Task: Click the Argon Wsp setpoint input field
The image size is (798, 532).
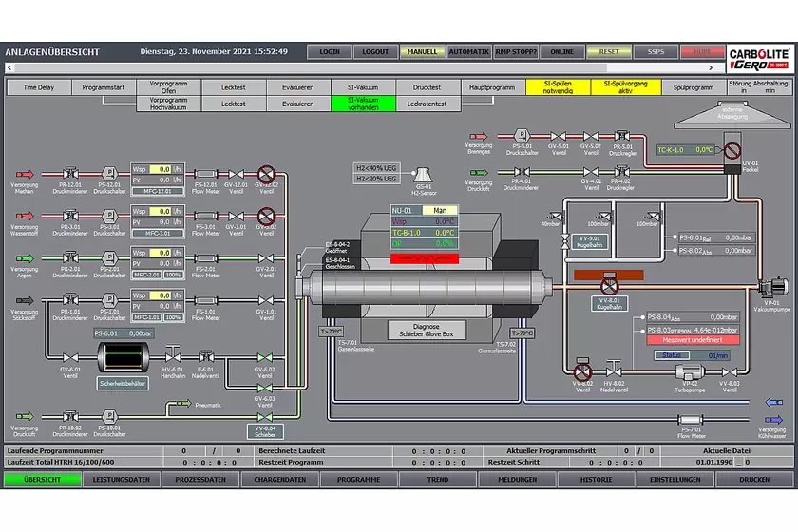Action: (x=160, y=253)
